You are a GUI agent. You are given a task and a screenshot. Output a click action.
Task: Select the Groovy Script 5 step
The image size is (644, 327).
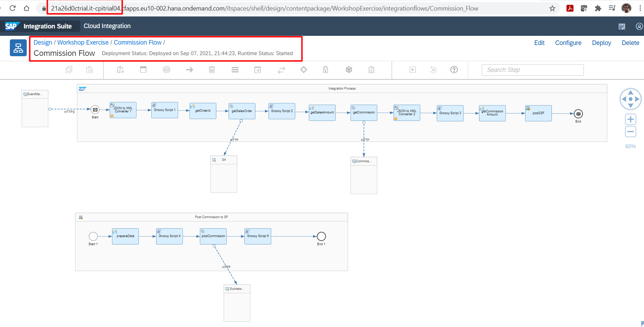[x=258, y=236]
